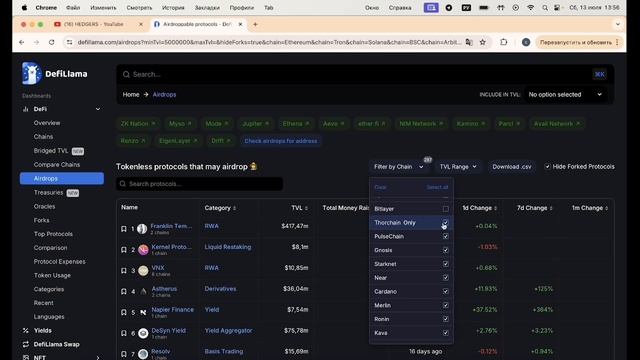This screenshot has width=640, height=360.
Task: Expand the NFT sidebar section
Action: [98, 358]
